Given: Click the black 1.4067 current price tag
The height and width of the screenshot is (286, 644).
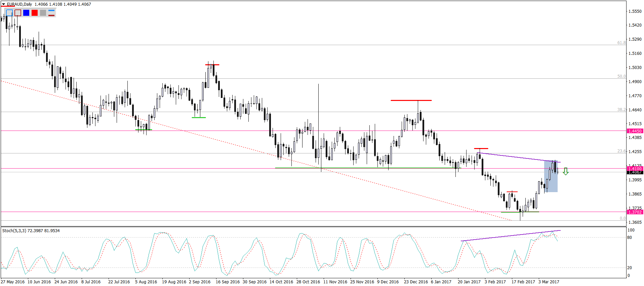Looking at the screenshot, I should point(635,172).
